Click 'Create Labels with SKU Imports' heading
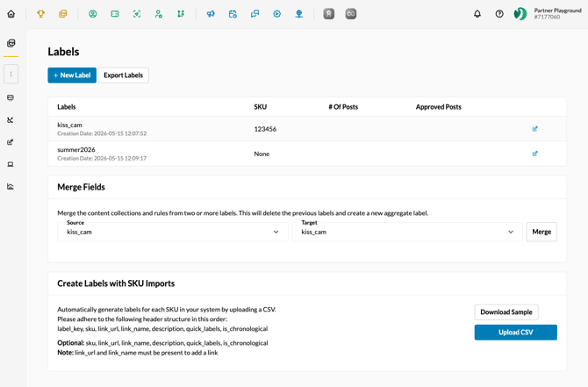The width and height of the screenshot is (588, 387). [116, 283]
